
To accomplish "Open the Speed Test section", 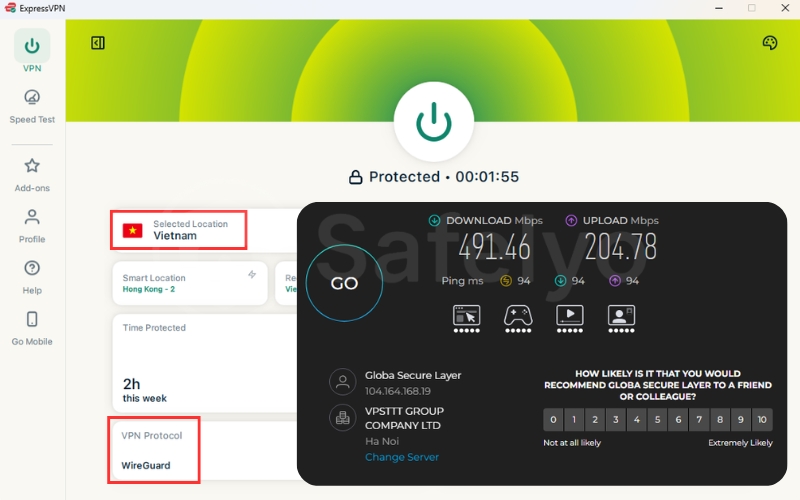I will coord(32,106).
